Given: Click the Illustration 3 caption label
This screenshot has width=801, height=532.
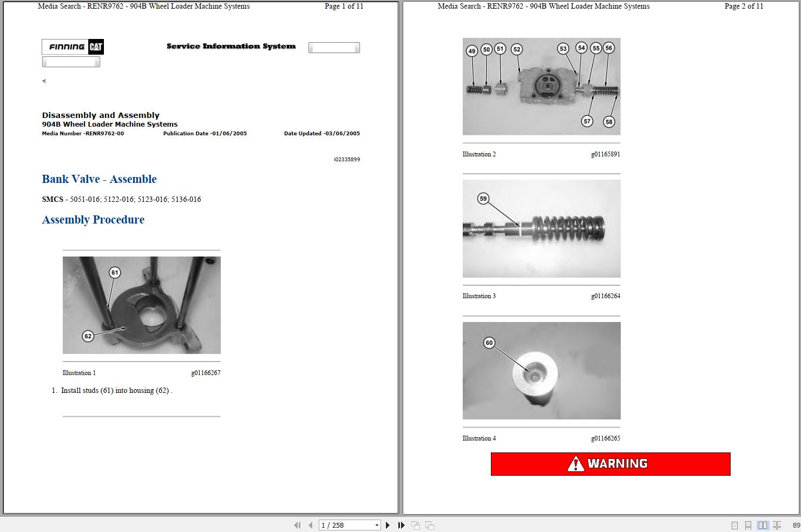Looking at the screenshot, I should point(479,296).
